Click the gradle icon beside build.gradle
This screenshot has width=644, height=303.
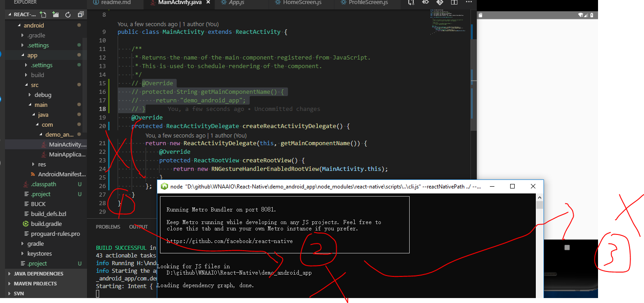point(26,224)
